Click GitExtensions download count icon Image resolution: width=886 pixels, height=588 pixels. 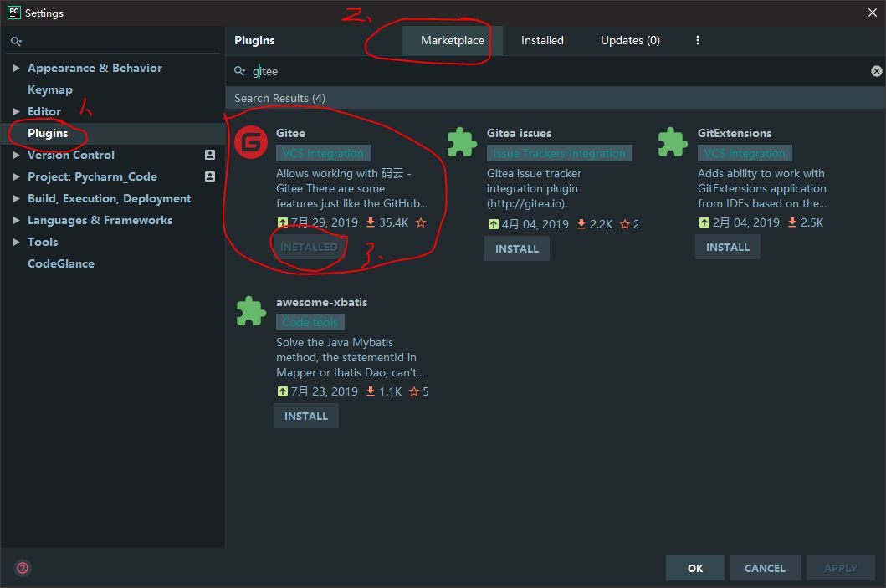(792, 222)
